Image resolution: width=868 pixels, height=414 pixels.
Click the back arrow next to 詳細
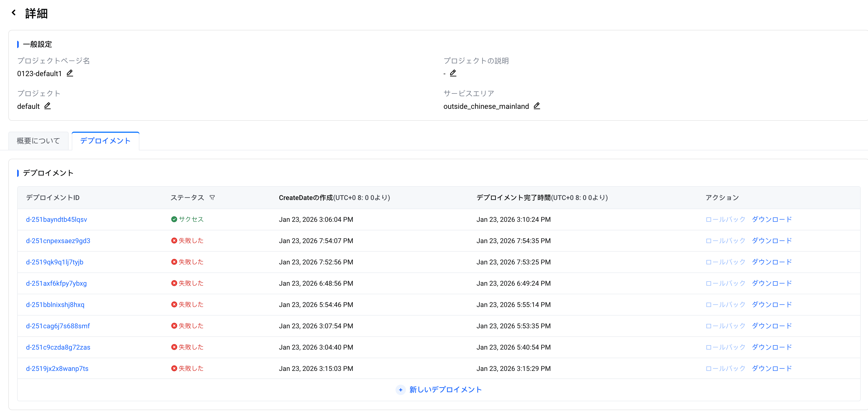tap(14, 13)
